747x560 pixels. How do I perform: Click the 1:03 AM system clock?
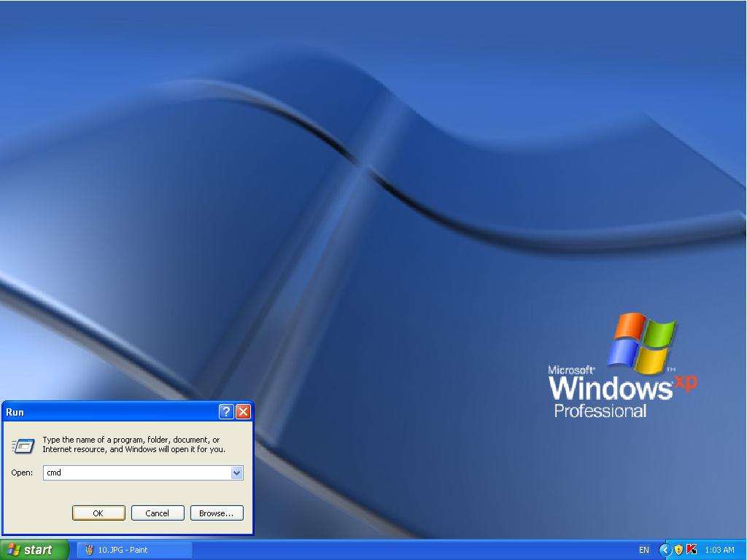click(x=719, y=550)
